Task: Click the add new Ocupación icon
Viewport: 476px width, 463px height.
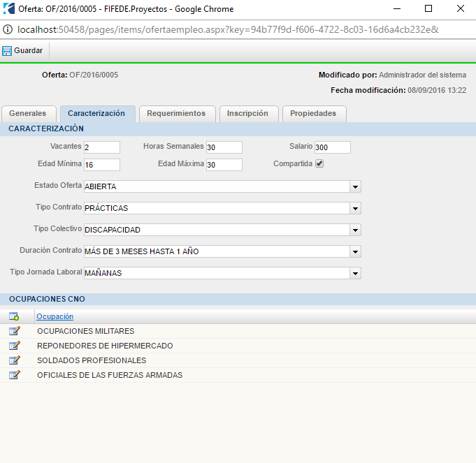Action: click(14, 316)
